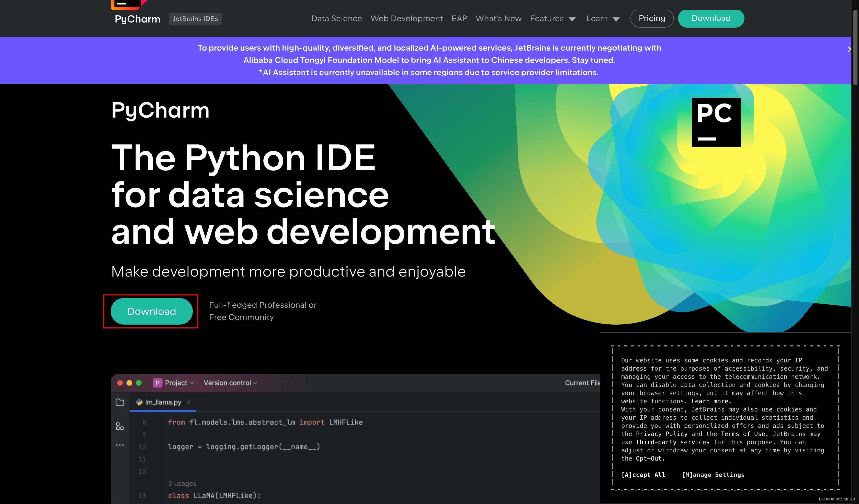Viewport: 859px width, 504px height.
Task: Open Learn more cookie link
Action: click(711, 401)
